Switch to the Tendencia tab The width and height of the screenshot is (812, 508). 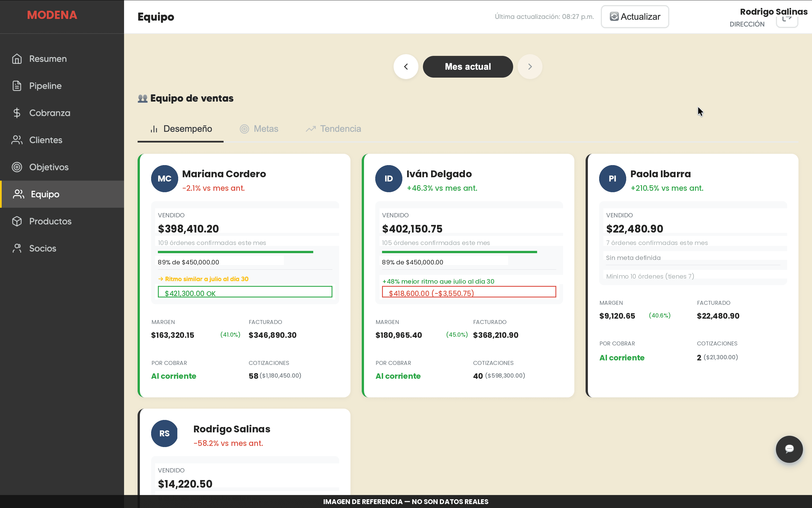[333, 129]
